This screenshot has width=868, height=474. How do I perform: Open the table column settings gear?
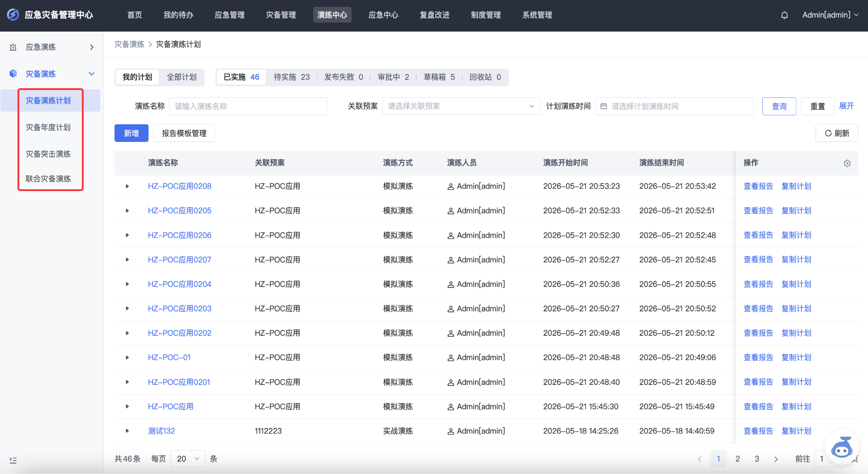[x=847, y=164]
